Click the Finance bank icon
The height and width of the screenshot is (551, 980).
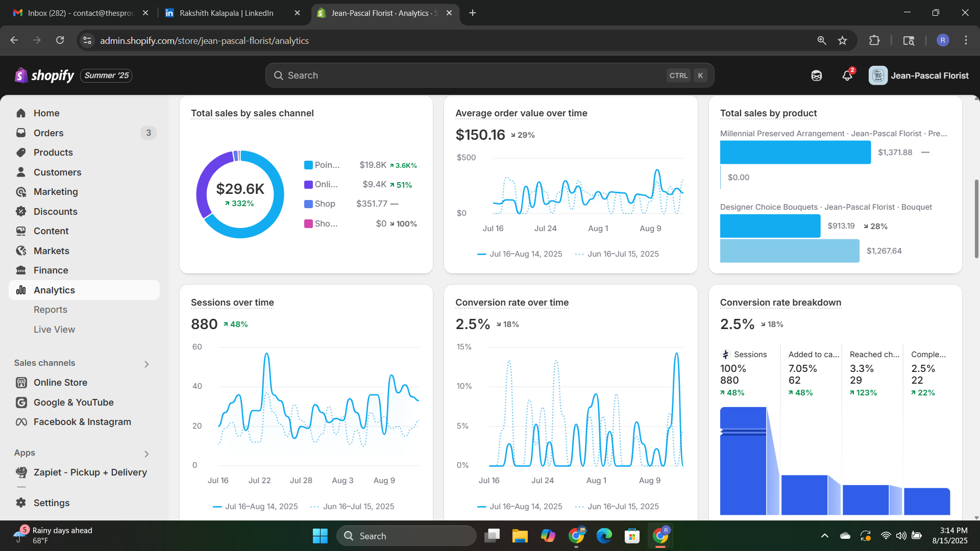[21, 270]
